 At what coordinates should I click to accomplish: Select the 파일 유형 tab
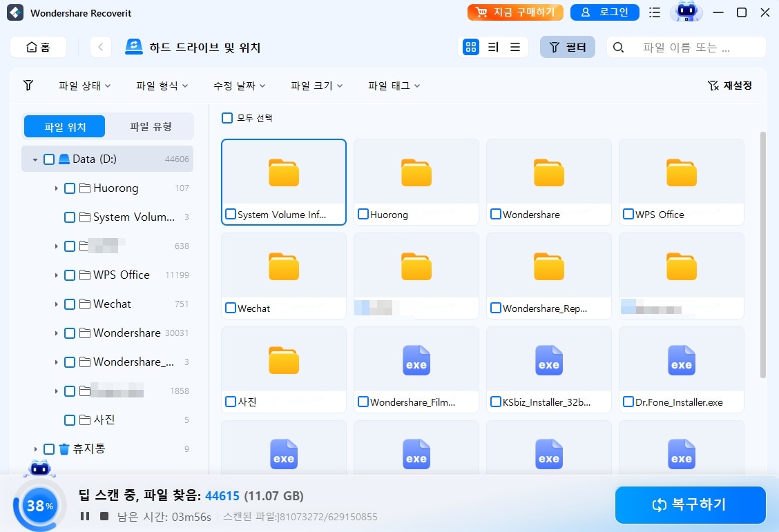[151, 126]
